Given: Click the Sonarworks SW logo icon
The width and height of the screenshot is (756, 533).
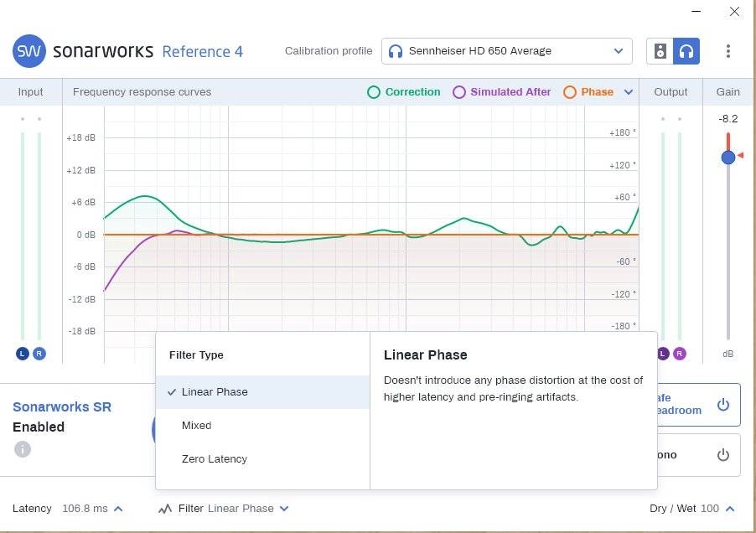Looking at the screenshot, I should (29, 51).
